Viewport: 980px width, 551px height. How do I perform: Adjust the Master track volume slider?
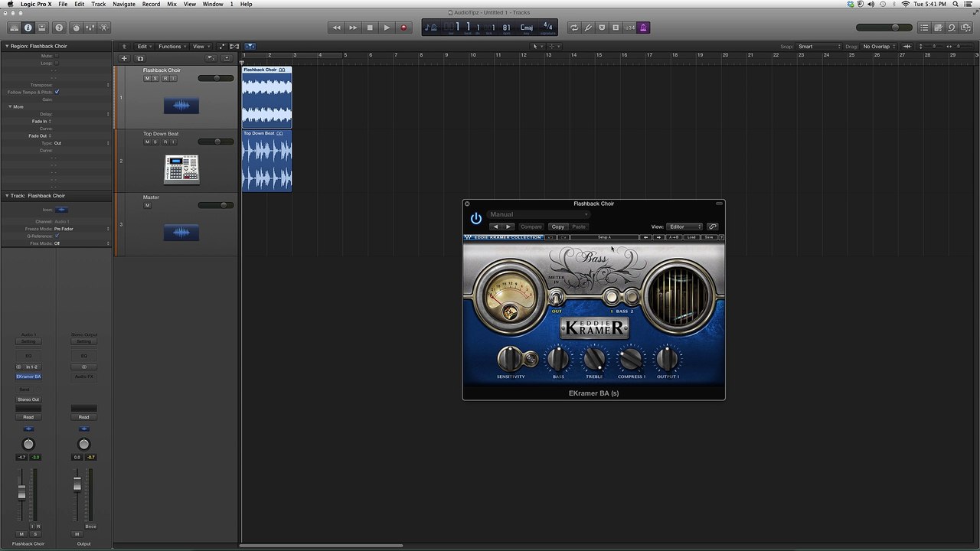[216, 205]
